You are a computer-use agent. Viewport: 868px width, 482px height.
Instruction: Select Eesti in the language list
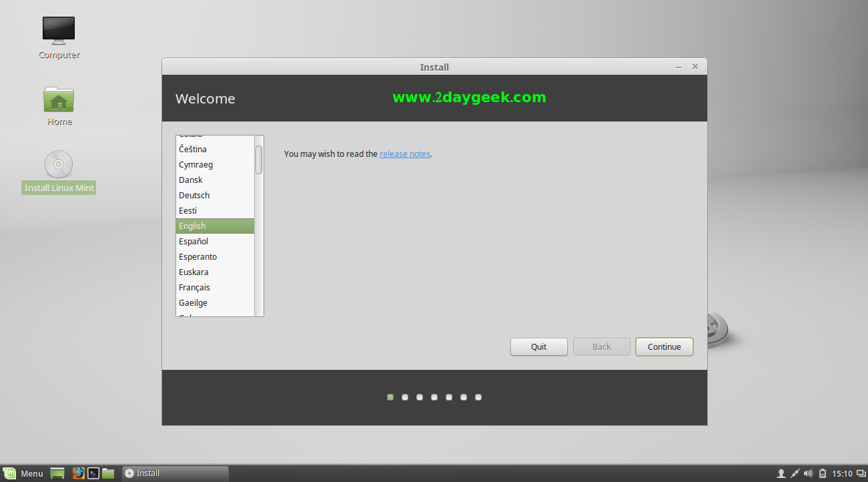click(215, 210)
